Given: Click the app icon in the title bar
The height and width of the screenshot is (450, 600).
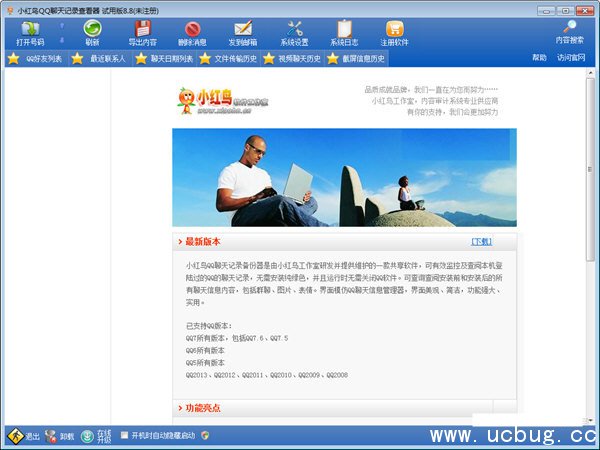Looking at the screenshot, I should (10, 11).
